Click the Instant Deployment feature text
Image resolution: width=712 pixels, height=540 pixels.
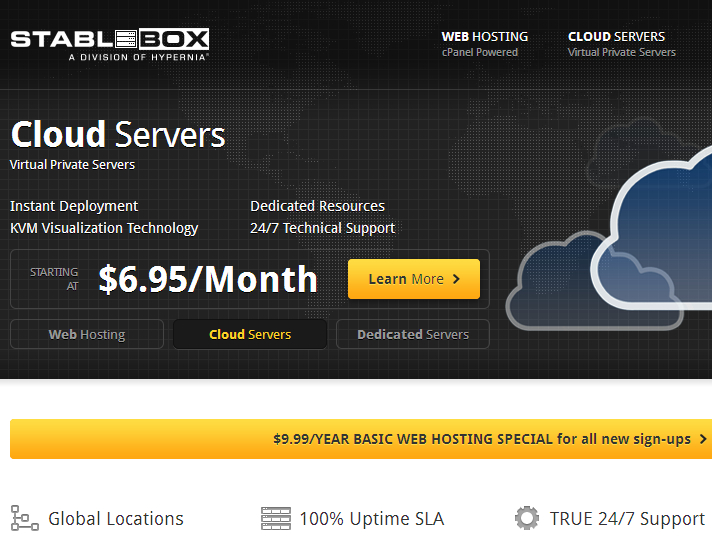tap(74, 206)
